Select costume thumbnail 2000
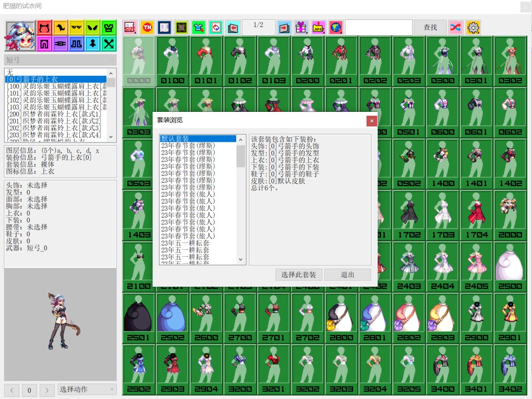This screenshot has width=532, height=399. (x=511, y=216)
